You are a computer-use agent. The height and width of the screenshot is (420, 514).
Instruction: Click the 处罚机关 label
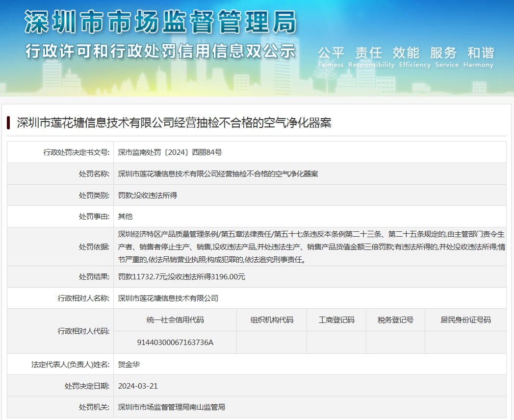coord(94,407)
